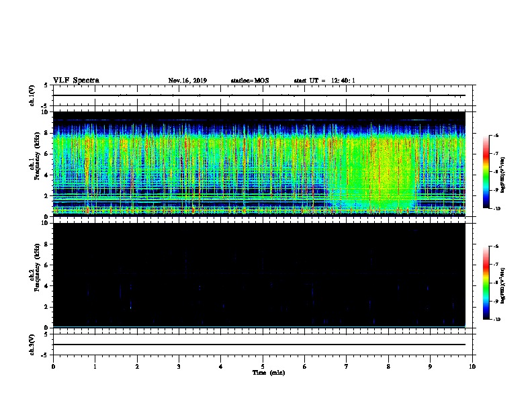Click the ch.2 colorbar log(PSD) units label
This screenshot has height=411, width=532.
pyautogui.click(x=503, y=286)
